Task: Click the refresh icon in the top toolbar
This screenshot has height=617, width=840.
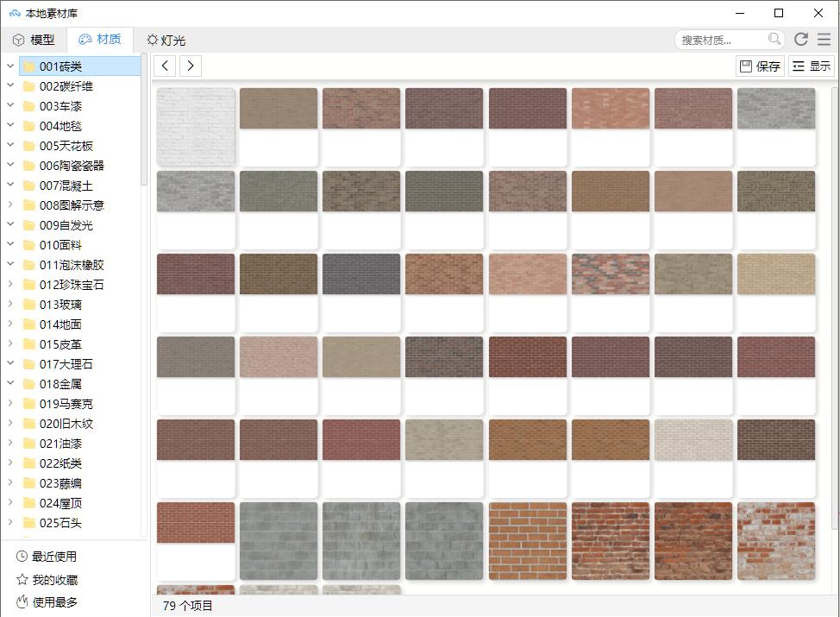Action: pos(801,39)
